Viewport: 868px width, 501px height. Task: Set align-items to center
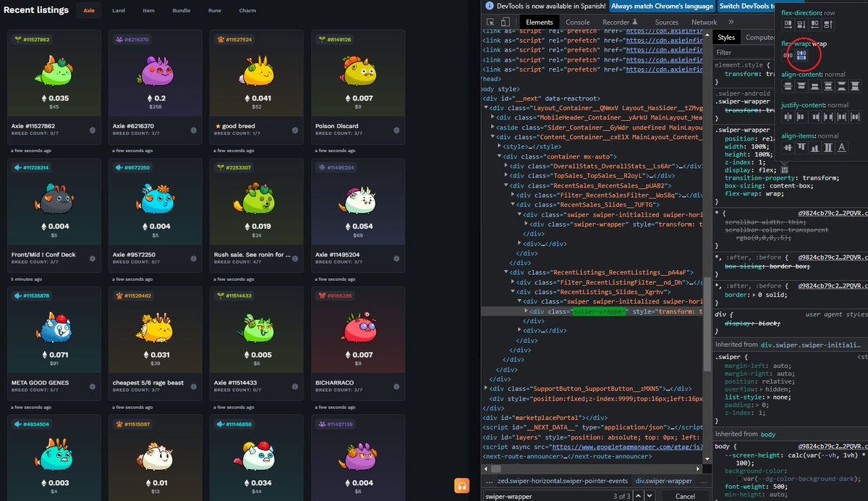[788, 148]
